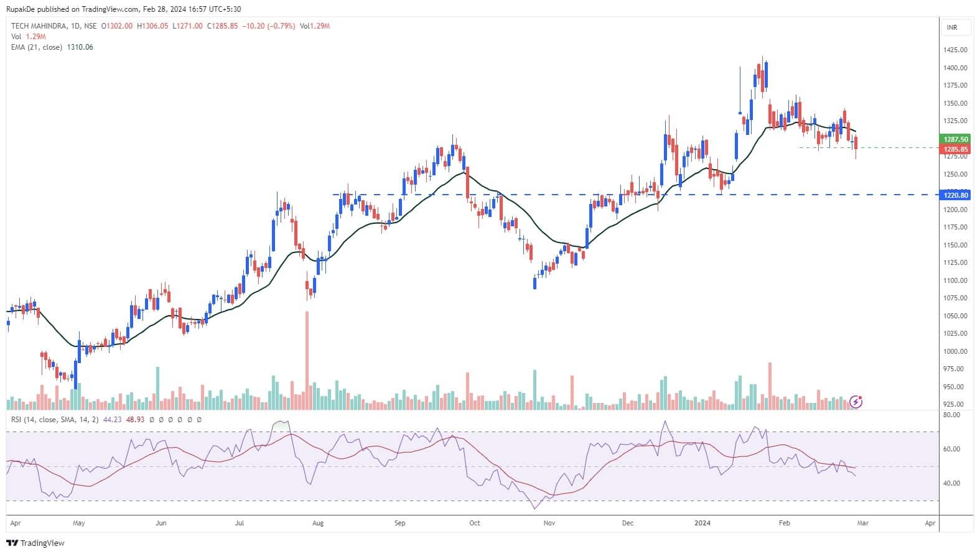Viewport: 980px width, 554px height.
Task: Click the 1200.00 price axis label
Action: (955, 210)
